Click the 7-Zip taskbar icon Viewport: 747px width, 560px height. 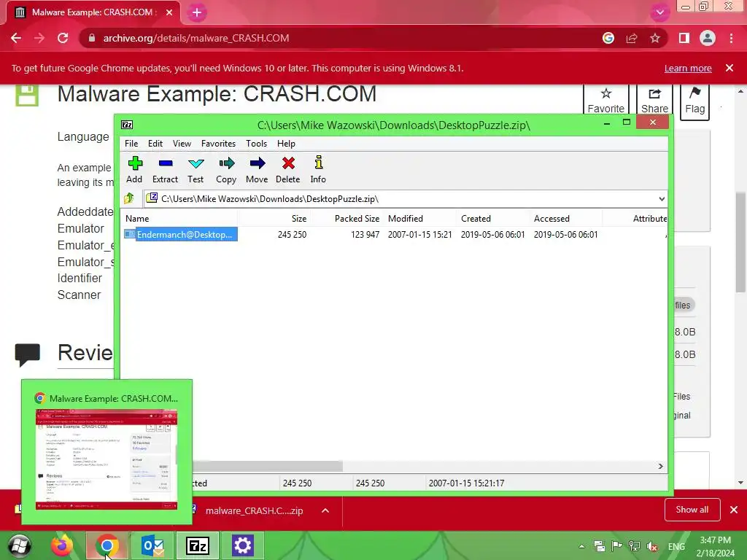(x=198, y=545)
